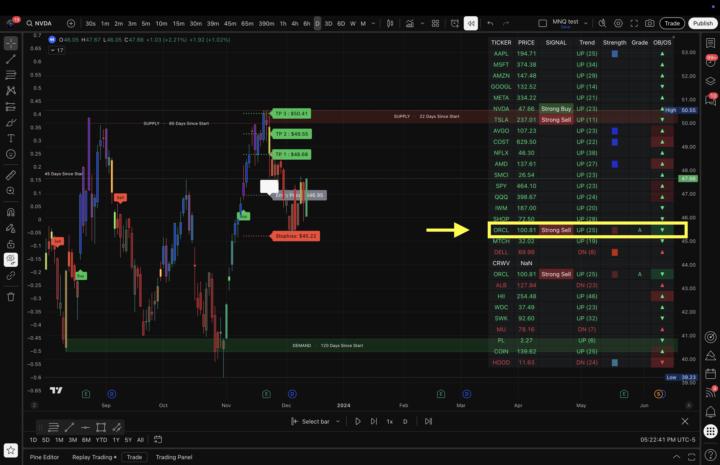Toggle hide all drawings
Viewport: 720px width, 465px height.
(x=11, y=260)
